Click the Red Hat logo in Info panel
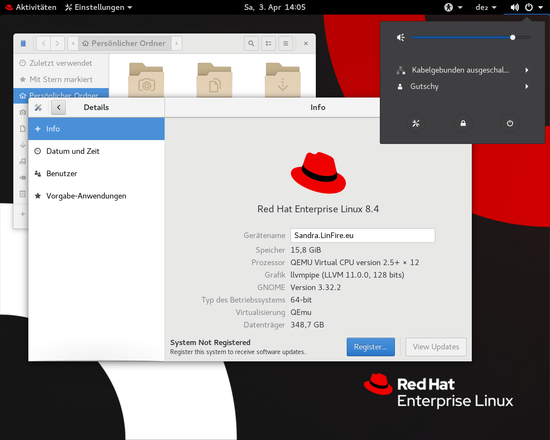550x440 pixels. tap(318, 173)
